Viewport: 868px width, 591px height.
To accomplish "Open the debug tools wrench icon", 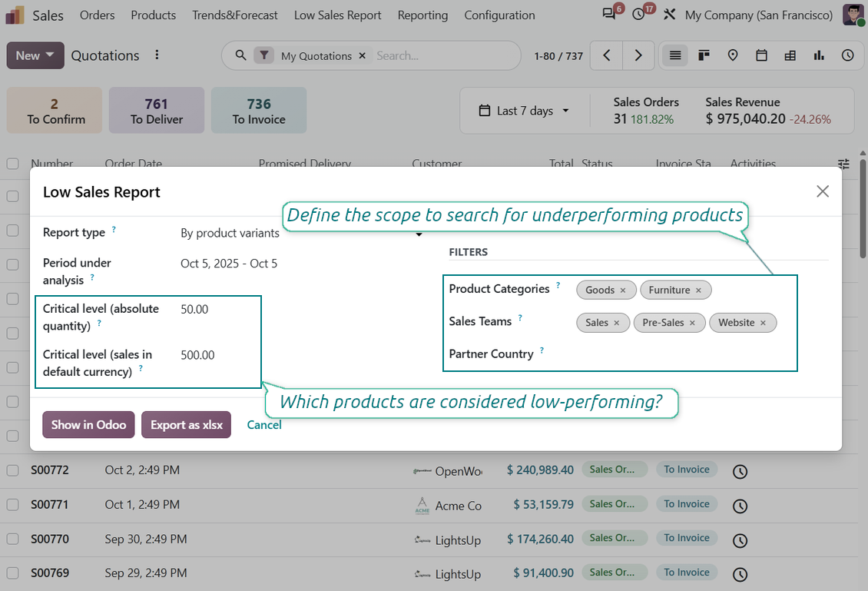I will click(669, 15).
